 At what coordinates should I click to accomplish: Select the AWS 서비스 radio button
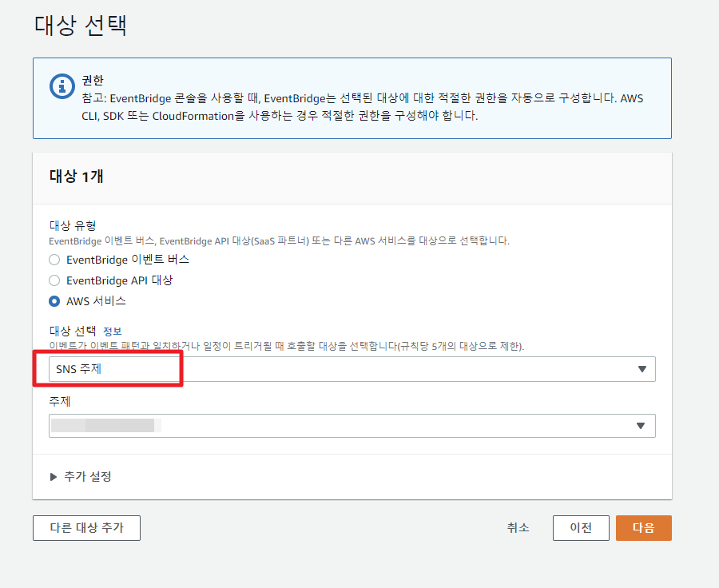point(54,301)
